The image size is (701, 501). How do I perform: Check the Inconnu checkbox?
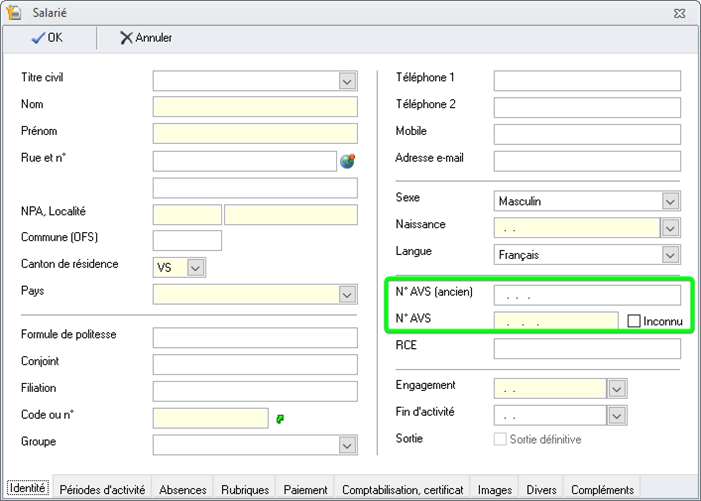coord(634,321)
